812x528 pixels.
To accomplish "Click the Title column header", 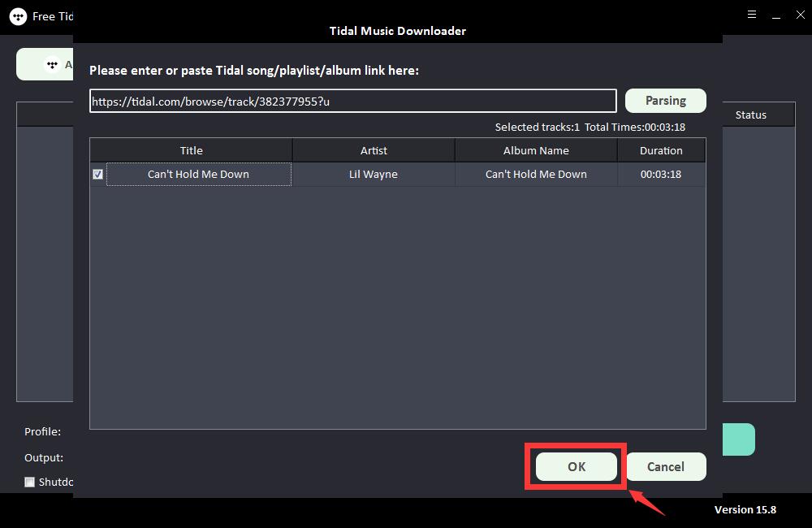I will [x=191, y=150].
